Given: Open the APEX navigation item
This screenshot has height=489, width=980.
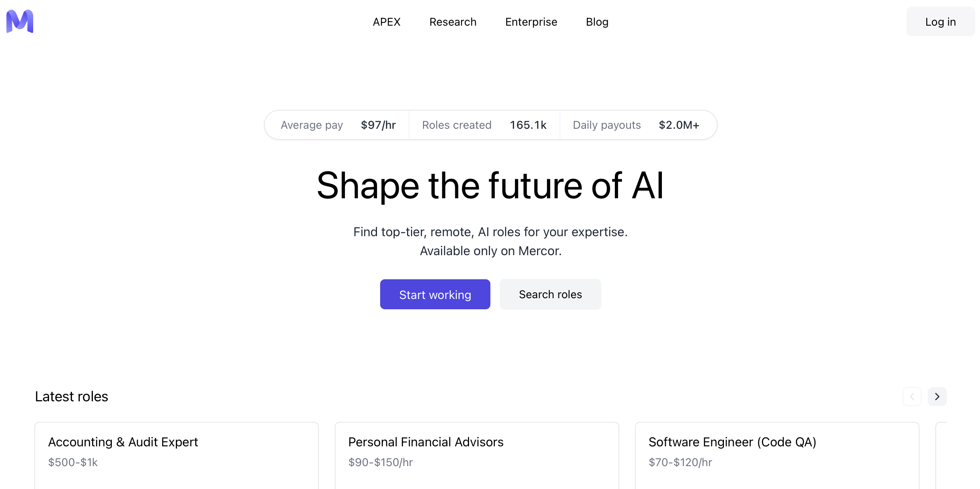Looking at the screenshot, I should [386, 22].
